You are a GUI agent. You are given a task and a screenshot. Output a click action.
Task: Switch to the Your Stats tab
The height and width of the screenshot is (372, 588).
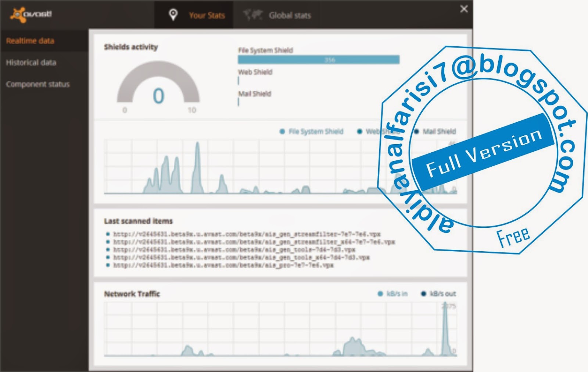(x=194, y=15)
